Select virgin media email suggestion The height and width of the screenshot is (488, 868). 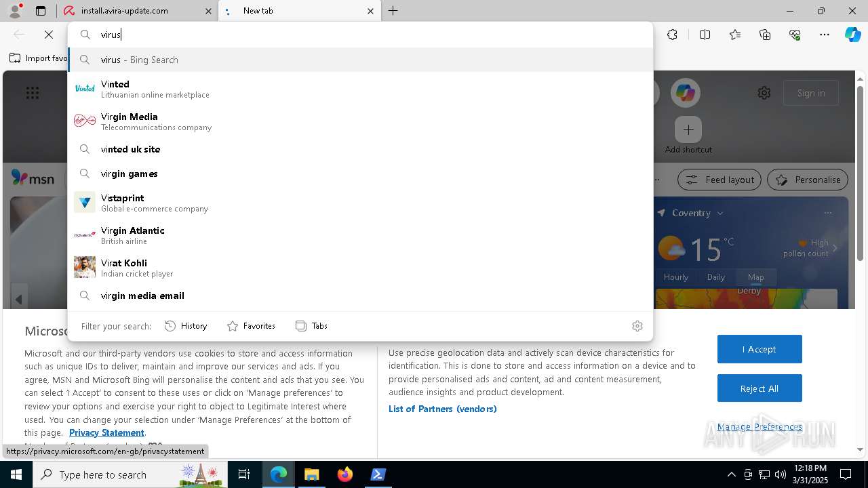[360, 296]
